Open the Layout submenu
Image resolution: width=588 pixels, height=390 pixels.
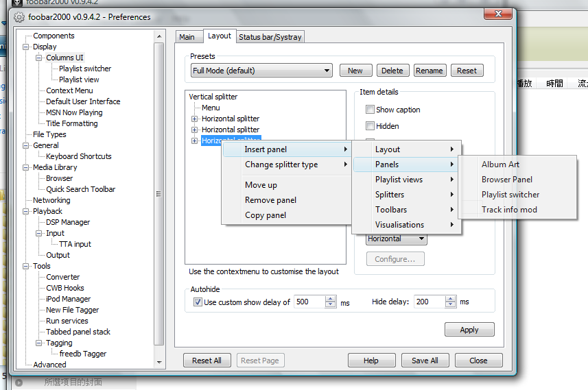(406, 149)
